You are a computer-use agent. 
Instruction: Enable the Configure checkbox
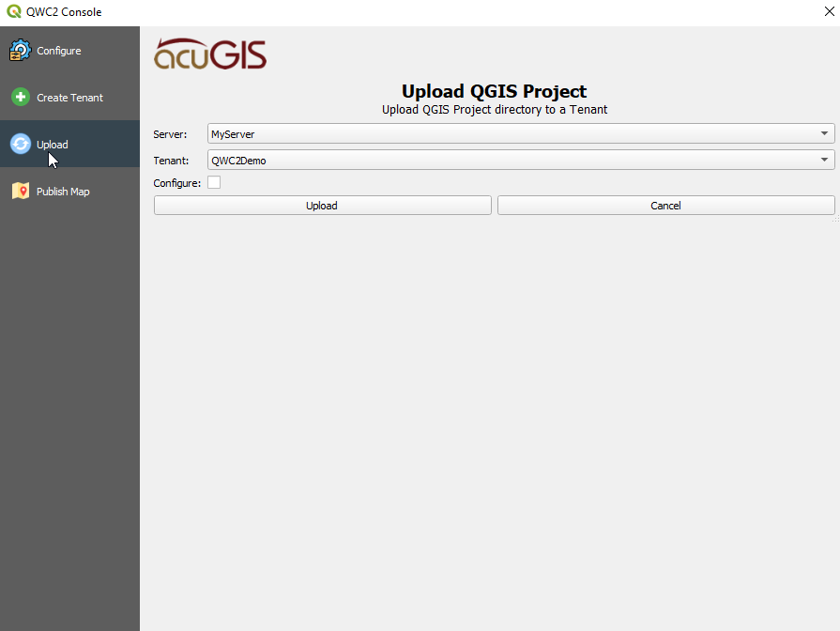(214, 183)
